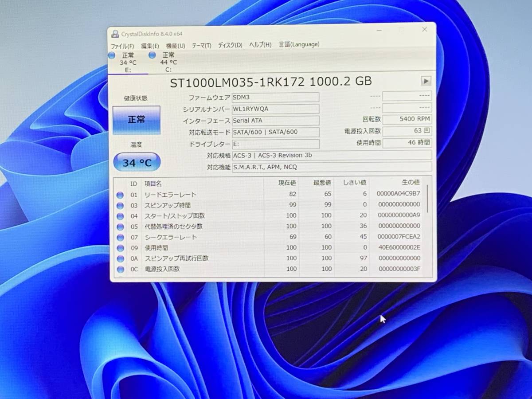Click the transfer mode field SATA/600
Image resolution: width=532 pixels, height=399 pixels.
pyautogui.click(x=275, y=132)
